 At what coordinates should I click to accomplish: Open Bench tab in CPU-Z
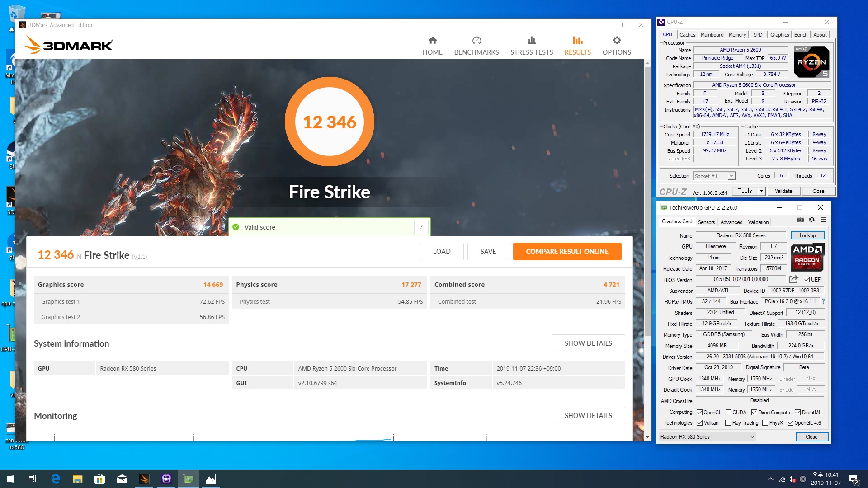pos(801,35)
